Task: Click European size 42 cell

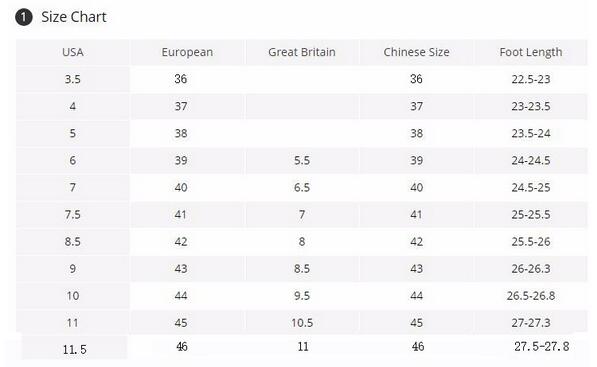Action: pos(187,242)
